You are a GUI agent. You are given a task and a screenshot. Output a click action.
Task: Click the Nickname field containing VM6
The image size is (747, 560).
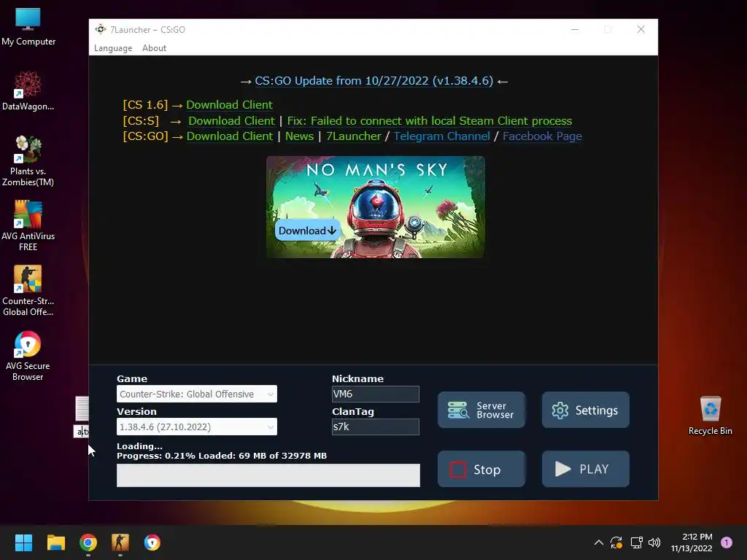point(376,394)
